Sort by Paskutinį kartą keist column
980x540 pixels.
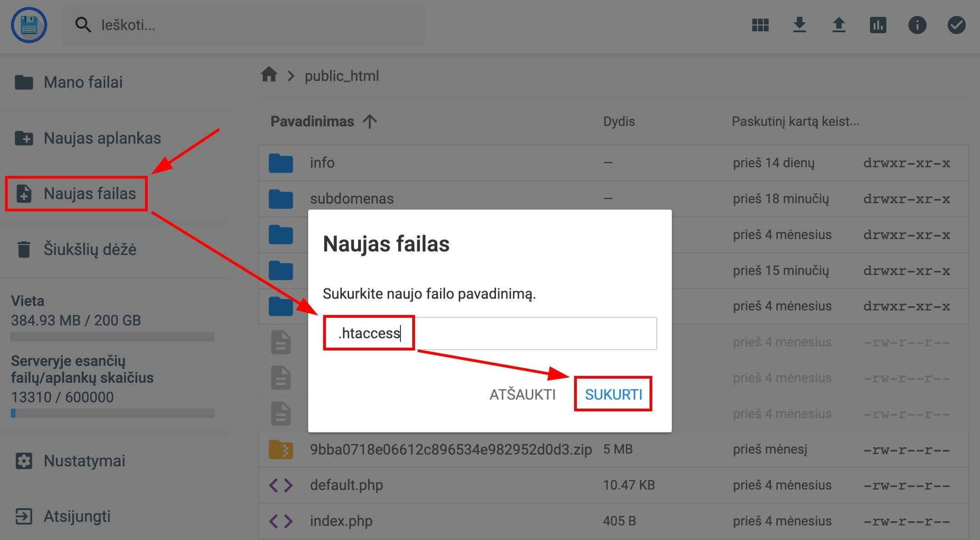(795, 121)
